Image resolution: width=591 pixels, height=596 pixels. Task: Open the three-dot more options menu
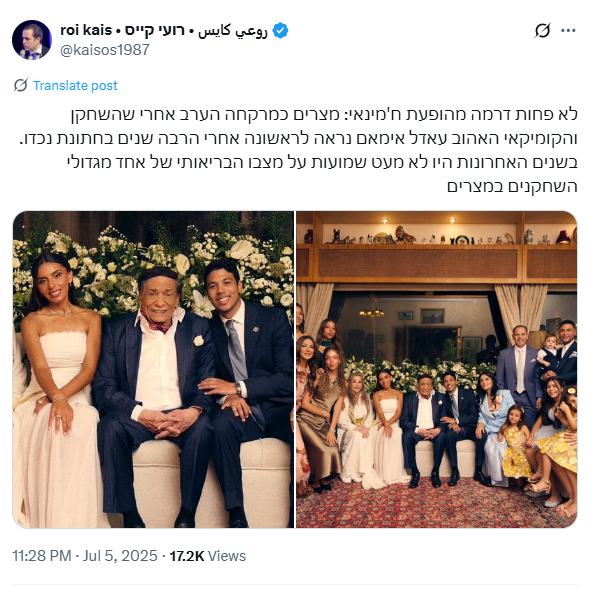coord(568,30)
